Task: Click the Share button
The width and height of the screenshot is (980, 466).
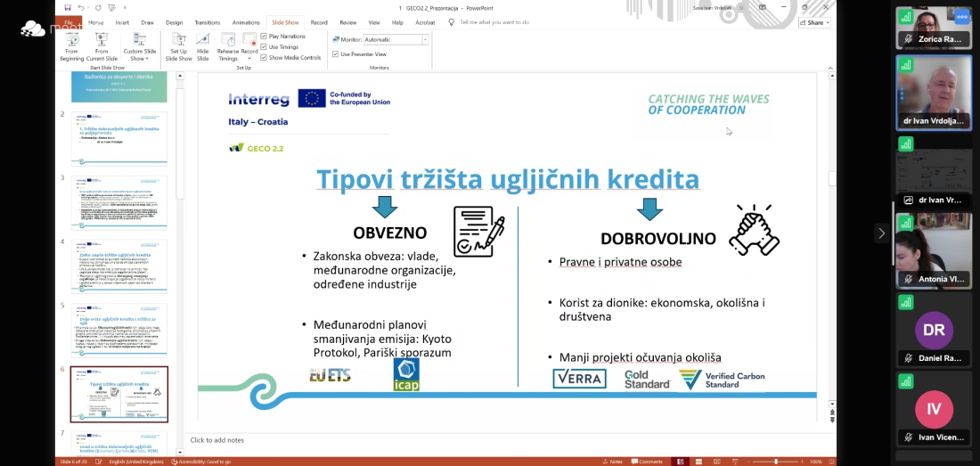Action: point(813,23)
